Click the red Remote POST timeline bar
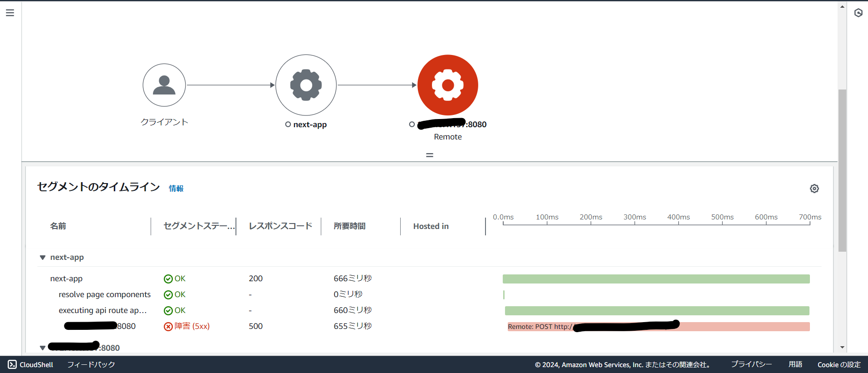The width and height of the screenshot is (868, 373). pyautogui.click(x=658, y=327)
